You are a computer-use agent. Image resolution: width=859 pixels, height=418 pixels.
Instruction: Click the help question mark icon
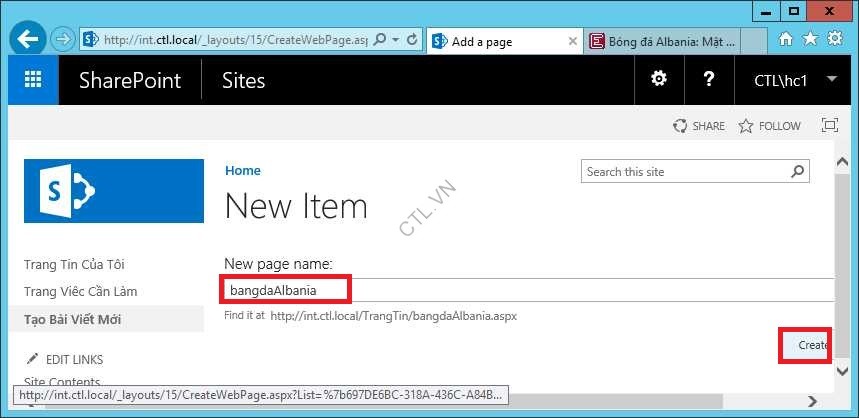[x=709, y=79]
